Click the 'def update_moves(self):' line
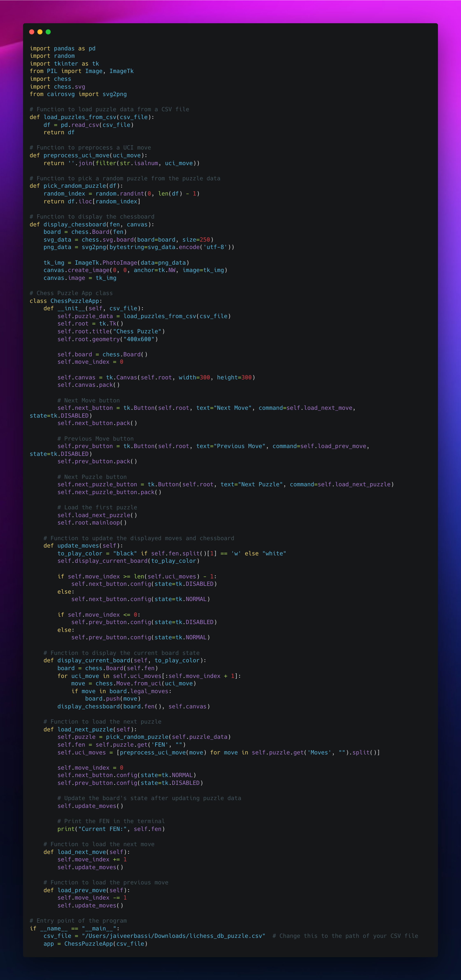 pyautogui.click(x=83, y=546)
